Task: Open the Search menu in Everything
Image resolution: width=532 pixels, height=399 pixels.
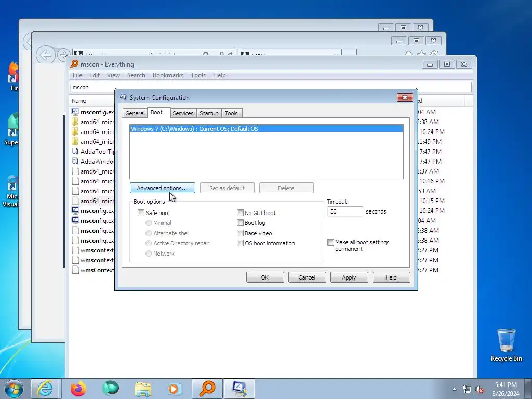Action: click(x=136, y=75)
